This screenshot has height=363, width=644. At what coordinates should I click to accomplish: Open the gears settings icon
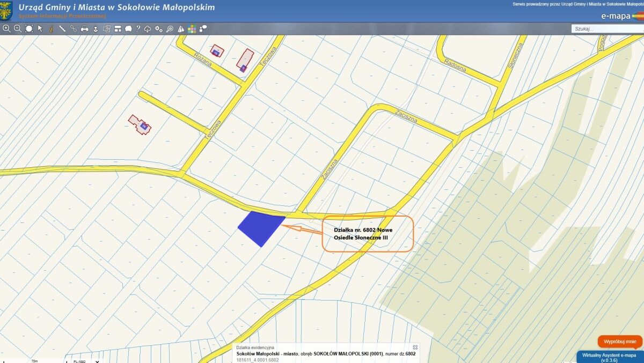pyautogui.click(x=158, y=28)
